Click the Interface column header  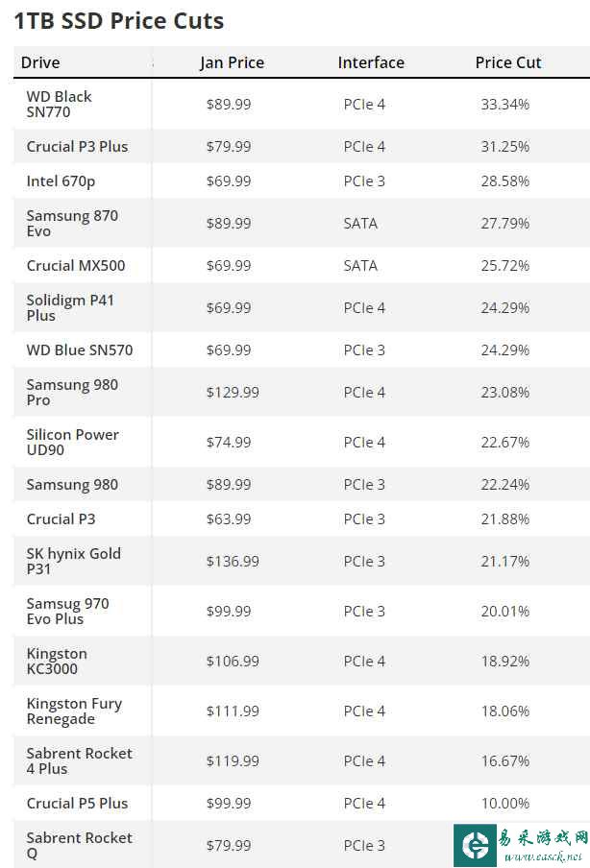(371, 62)
